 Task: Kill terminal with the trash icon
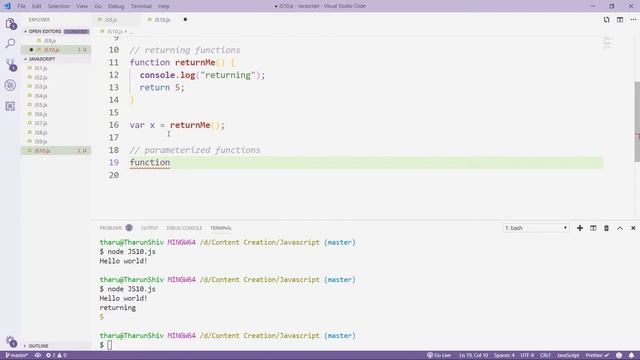(607, 228)
